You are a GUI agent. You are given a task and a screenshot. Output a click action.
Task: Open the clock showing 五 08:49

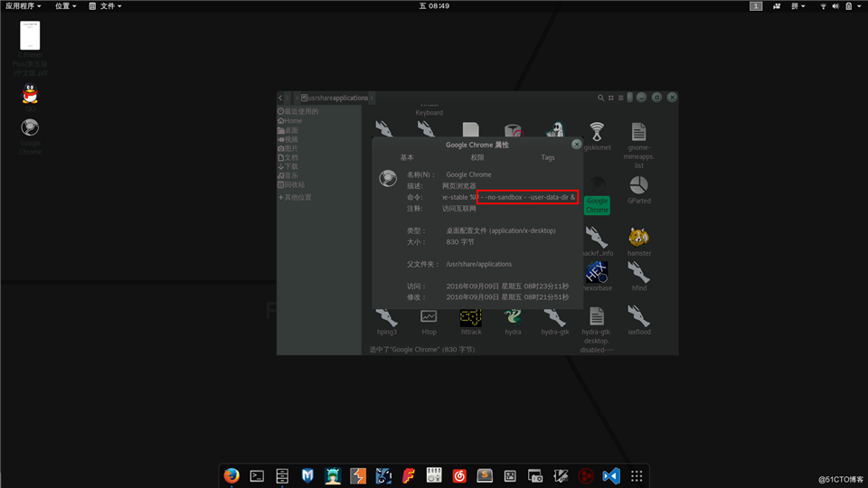click(x=434, y=6)
